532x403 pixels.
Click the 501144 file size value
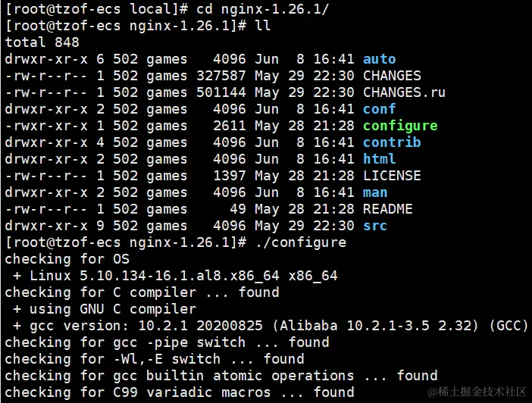point(221,92)
